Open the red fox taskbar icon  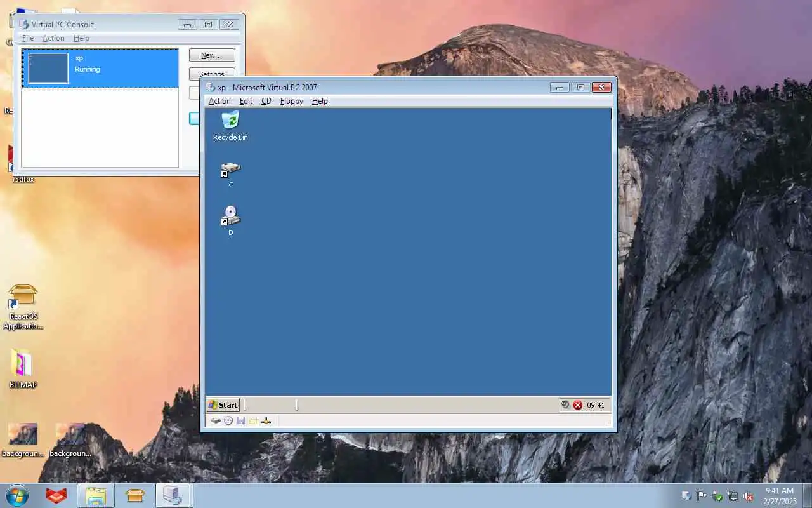pos(56,495)
